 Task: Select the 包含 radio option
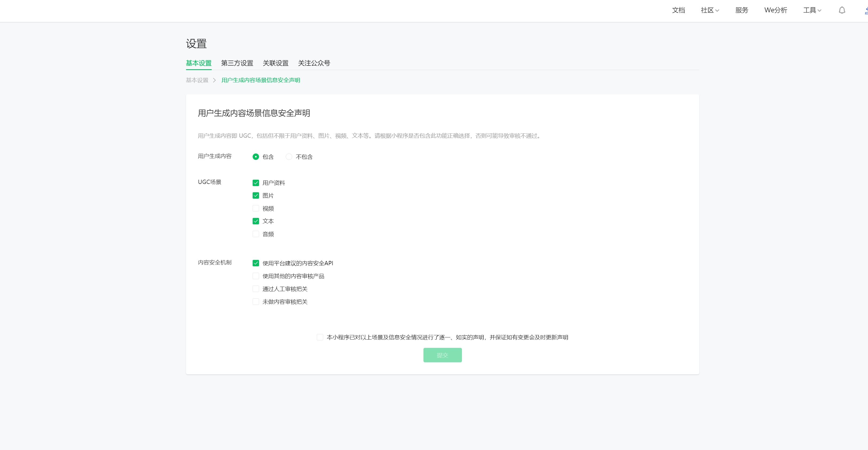256,157
